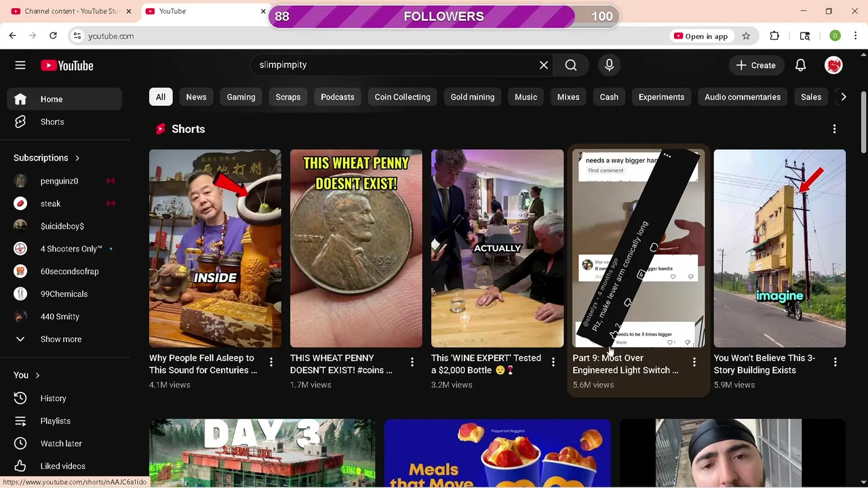Screen dimensions: 868x488
Task: Open the notifications bell
Action: [800, 65]
